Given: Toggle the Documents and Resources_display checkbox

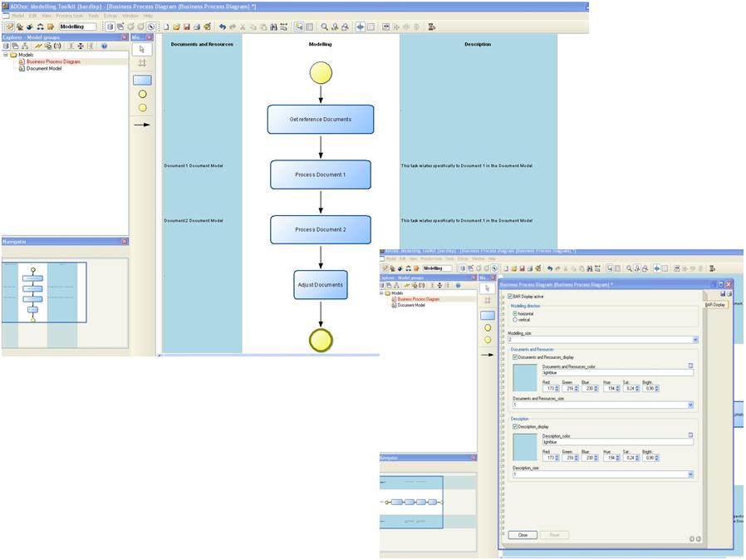Looking at the screenshot, I should coord(515,356).
